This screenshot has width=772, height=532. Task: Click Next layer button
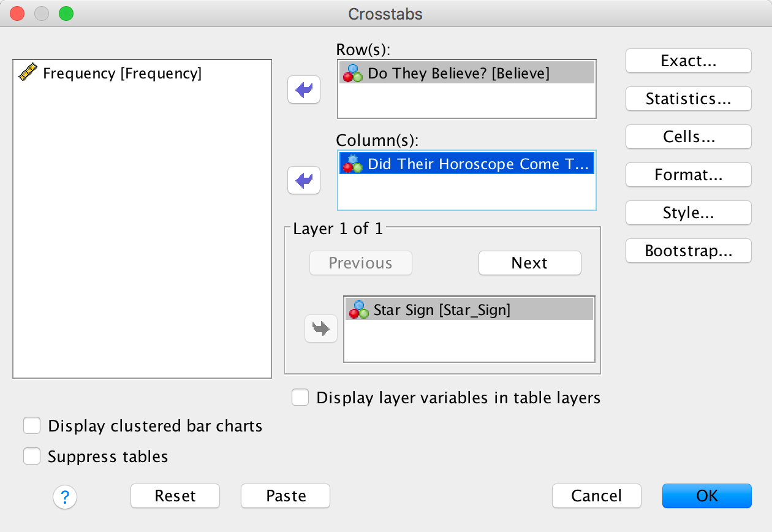tap(529, 263)
